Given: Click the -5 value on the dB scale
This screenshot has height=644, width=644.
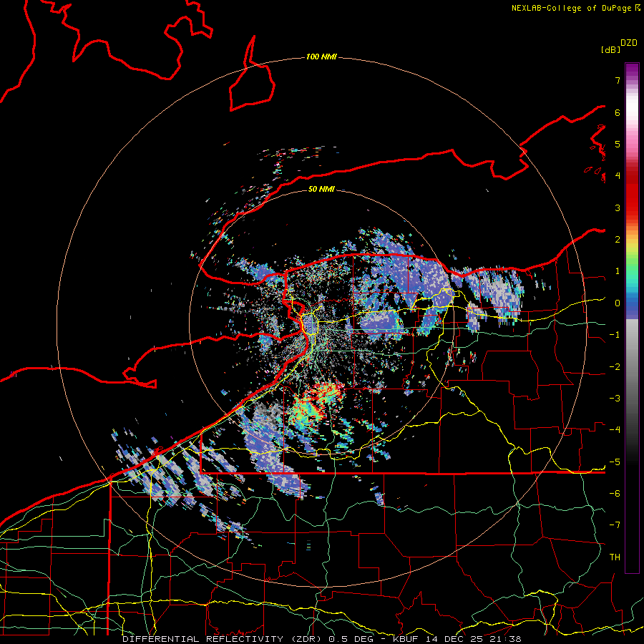Looking at the screenshot, I should coord(615,462).
